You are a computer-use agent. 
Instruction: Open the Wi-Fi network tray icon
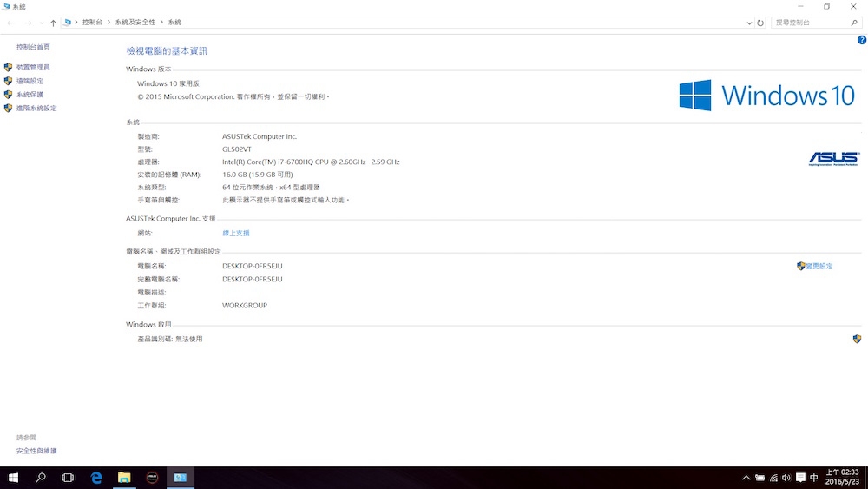[773, 478]
